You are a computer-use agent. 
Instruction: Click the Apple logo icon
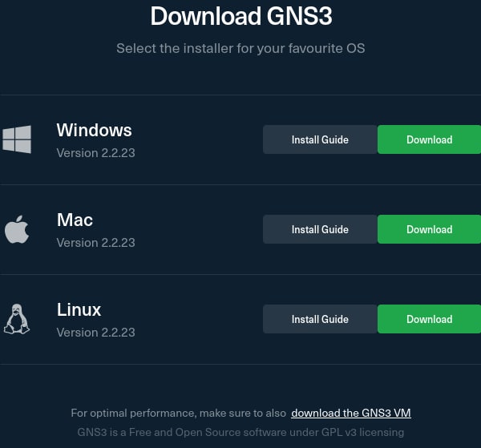pos(17,229)
